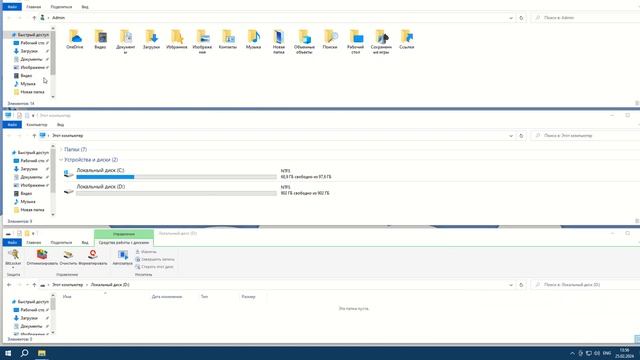Image resolution: width=640 pixels, height=360 pixels.
Task: Refresh the Admin window address bar
Action: [521, 18]
